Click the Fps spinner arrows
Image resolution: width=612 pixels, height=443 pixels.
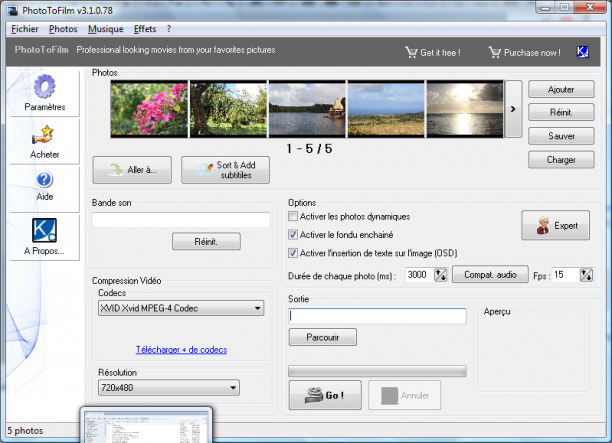coord(586,275)
